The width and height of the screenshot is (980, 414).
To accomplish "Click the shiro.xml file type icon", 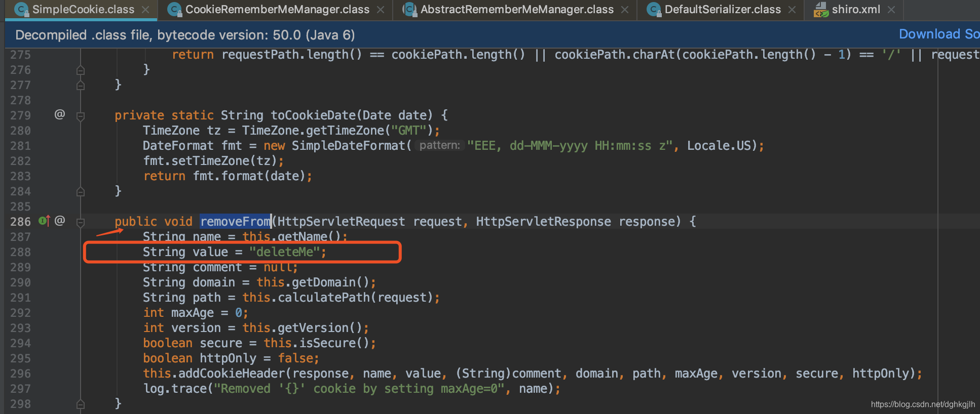I will (x=821, y=10).
